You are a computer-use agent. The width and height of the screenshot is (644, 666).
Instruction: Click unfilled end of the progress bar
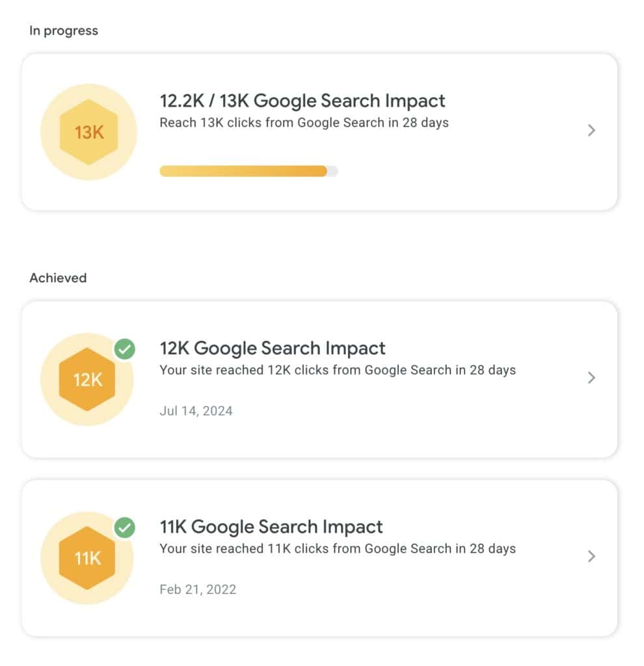(332, 171)
